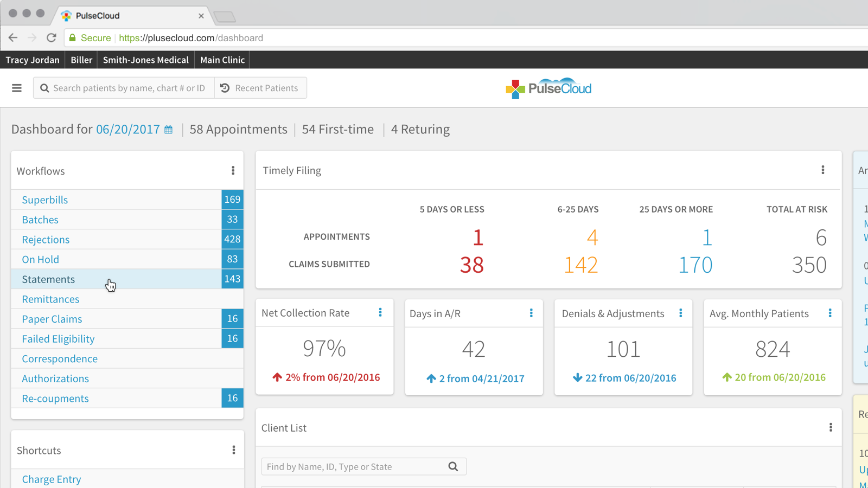Click the patient search field
This screenshot has height=488, width=868.
click(x=129, y=88)
